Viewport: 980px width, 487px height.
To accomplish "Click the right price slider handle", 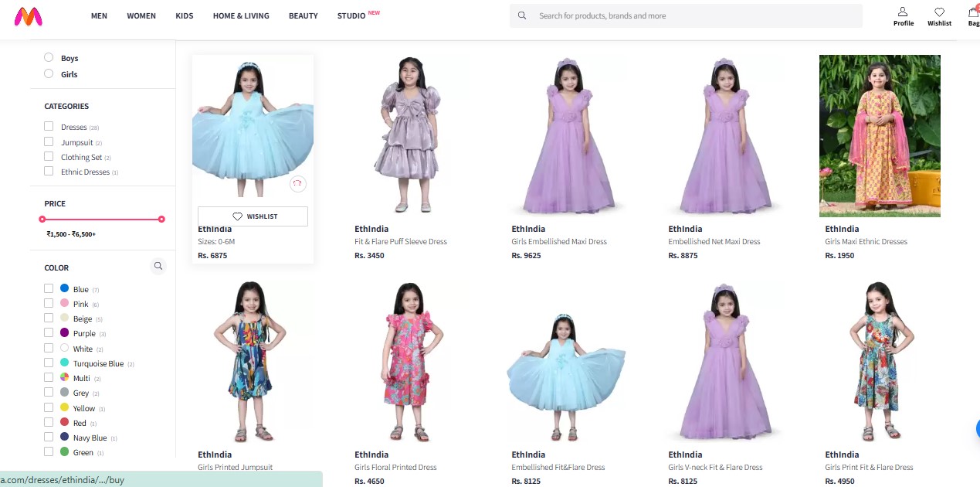I will [x=161, y=220].
